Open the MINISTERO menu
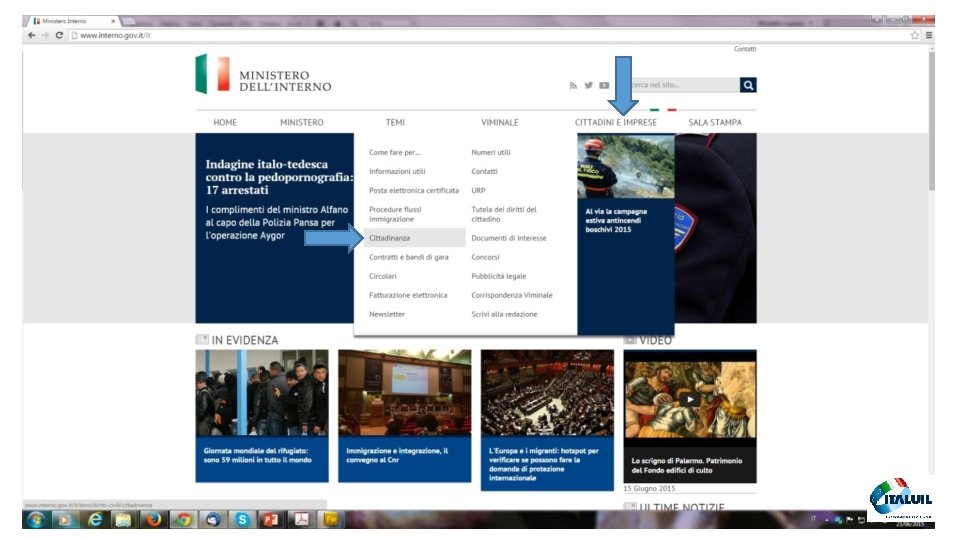Image resolution: width=960 pixels, height=540 pixels. (302, 122)
